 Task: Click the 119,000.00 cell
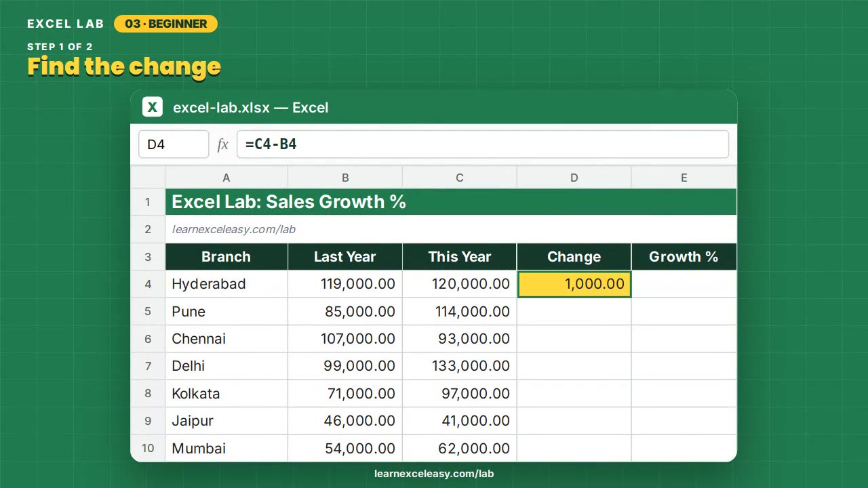point(345,284)
